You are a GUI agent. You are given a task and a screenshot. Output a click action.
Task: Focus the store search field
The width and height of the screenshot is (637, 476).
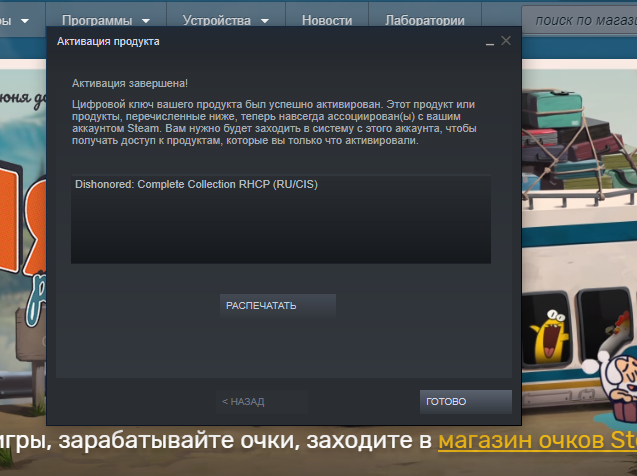pyautogui.click(x=580, y=20)
